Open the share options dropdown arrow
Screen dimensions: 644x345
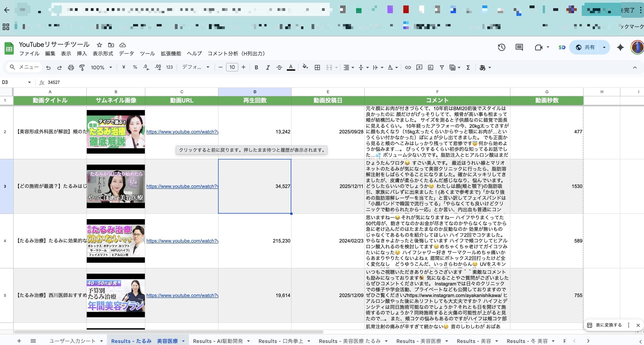(604, 47)
